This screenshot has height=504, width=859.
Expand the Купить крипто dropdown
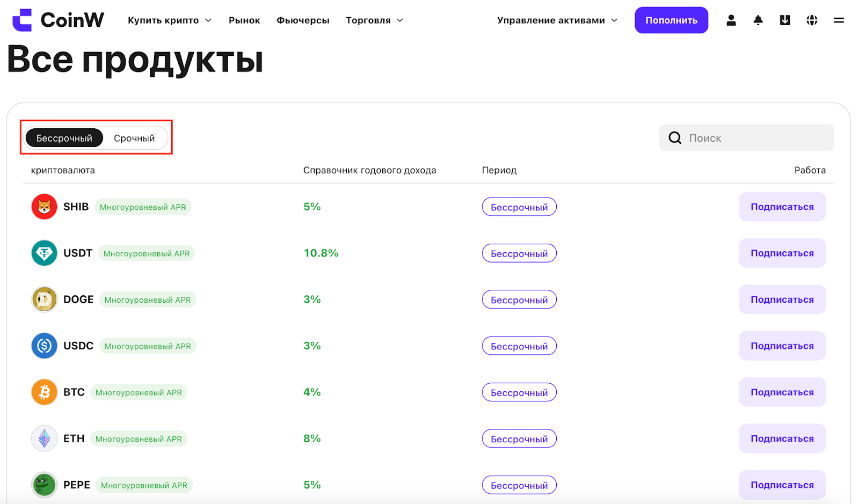click(x=170, y=20)
